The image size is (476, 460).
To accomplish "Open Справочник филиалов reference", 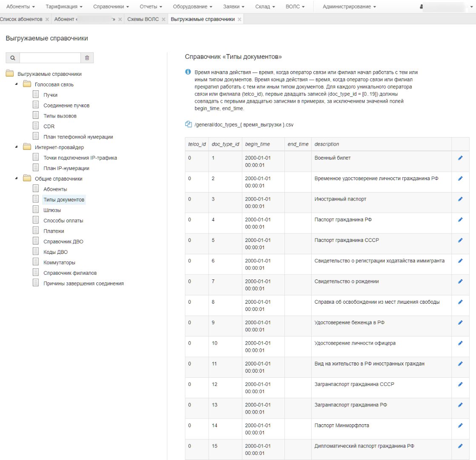I will 70,273.
